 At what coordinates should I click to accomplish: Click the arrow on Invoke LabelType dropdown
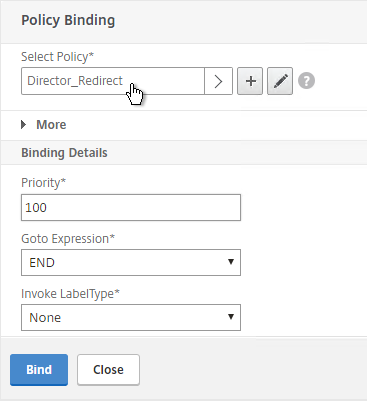coord(231,317)
